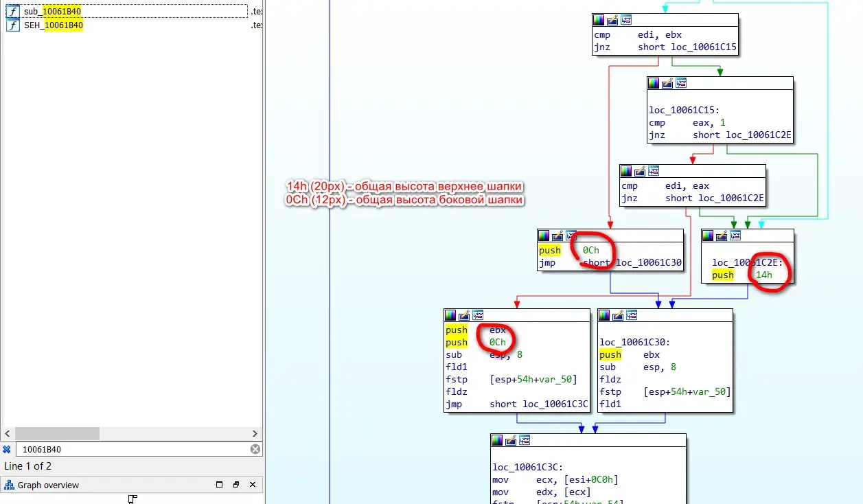863x504 pixels.
Task: Click the blue X icon left of search field
Action: (7, 449)
